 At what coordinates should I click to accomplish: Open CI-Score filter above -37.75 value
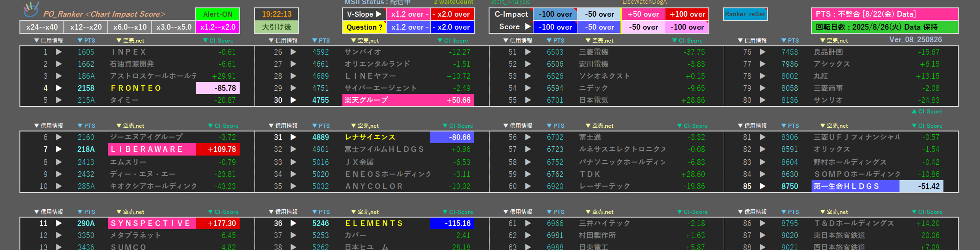687,41
